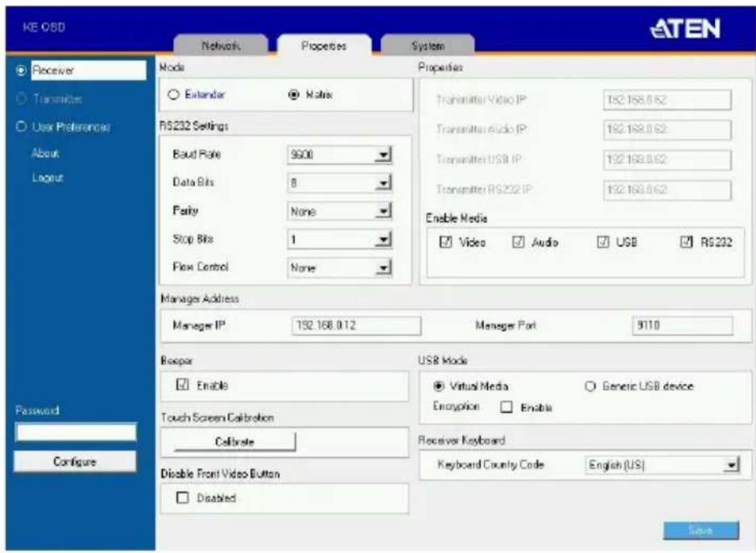The image size is (756, 553).
Task: Open the About page
Action: pos(45,153)
